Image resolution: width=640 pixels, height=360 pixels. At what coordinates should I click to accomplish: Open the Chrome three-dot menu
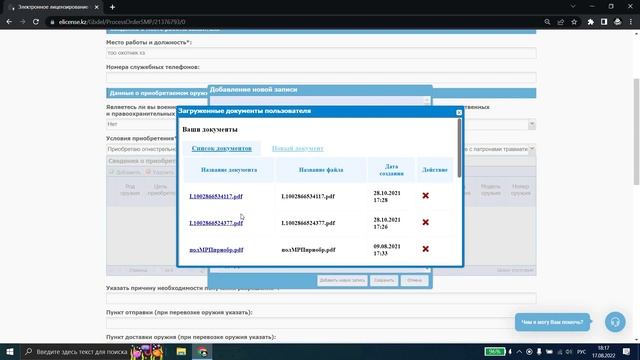(631, 22)
